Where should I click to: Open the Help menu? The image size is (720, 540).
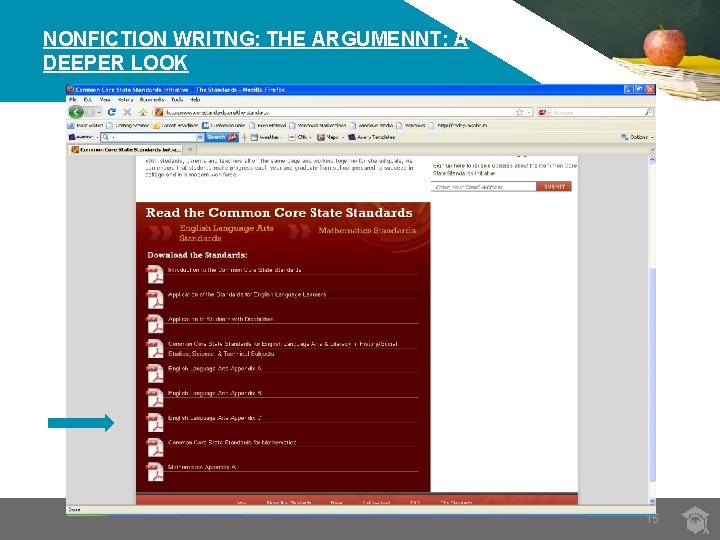195,100
